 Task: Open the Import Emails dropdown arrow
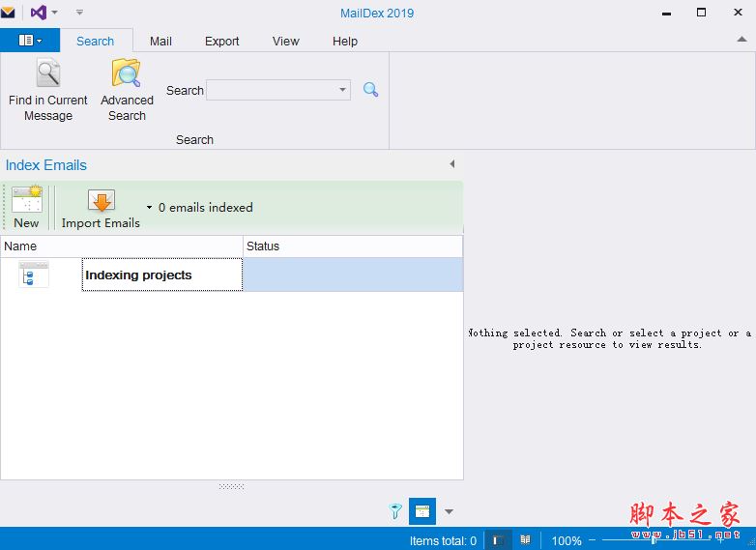149,208
